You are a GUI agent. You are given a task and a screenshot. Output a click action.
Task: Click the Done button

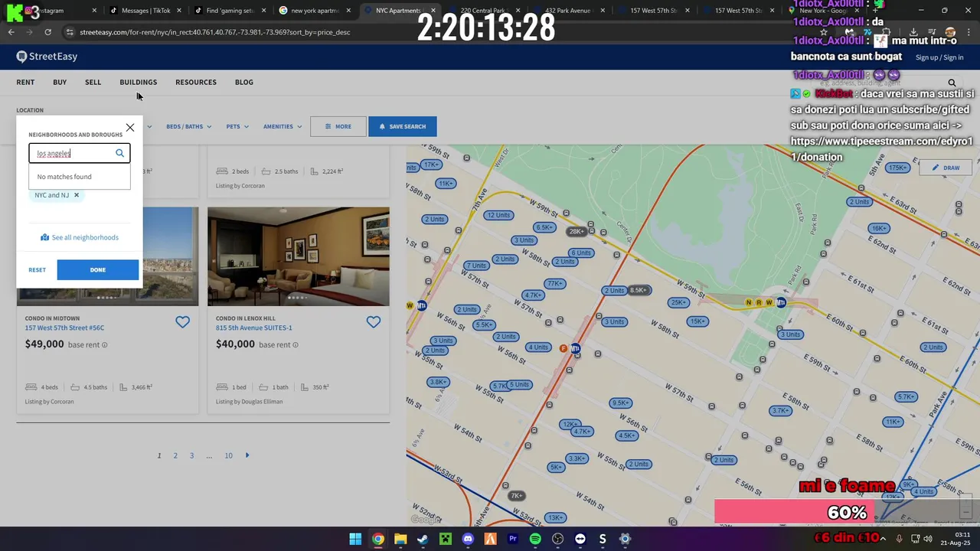pos(98,269)
